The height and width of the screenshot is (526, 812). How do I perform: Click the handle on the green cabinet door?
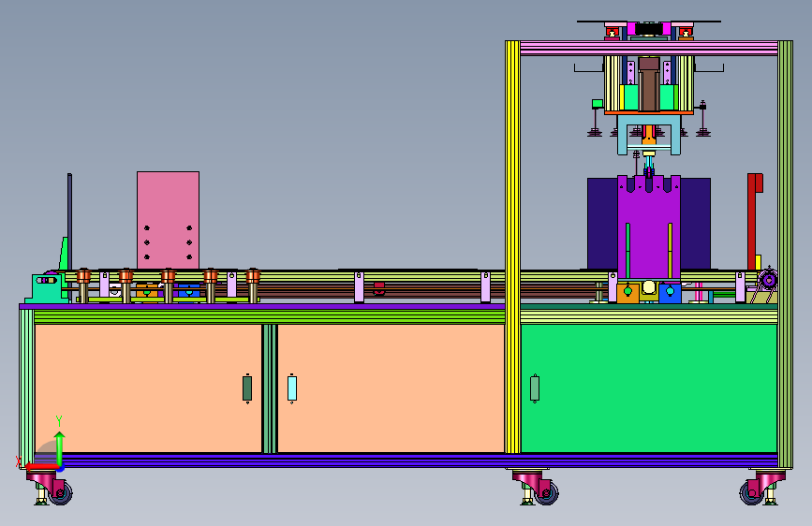[535, 388]
